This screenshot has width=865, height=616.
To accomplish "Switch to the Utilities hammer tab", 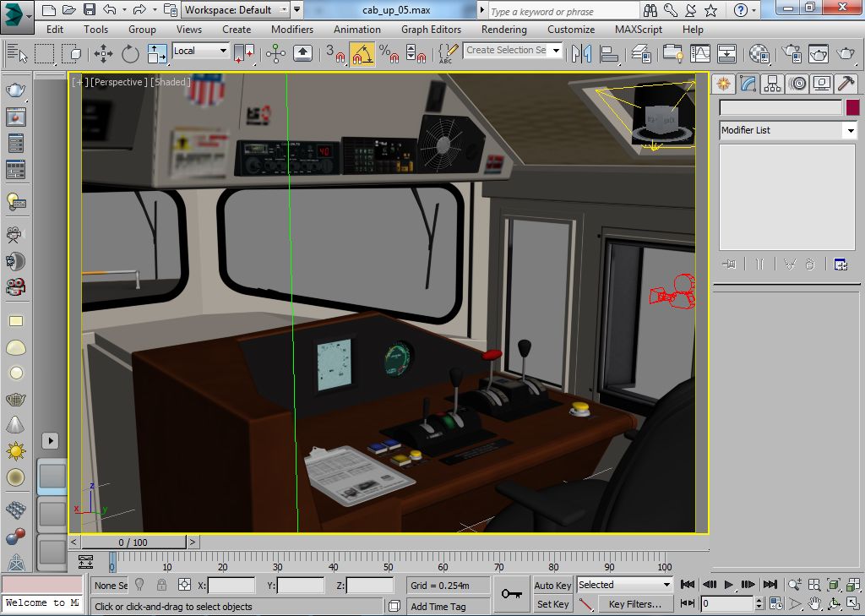I will point(846,84).
